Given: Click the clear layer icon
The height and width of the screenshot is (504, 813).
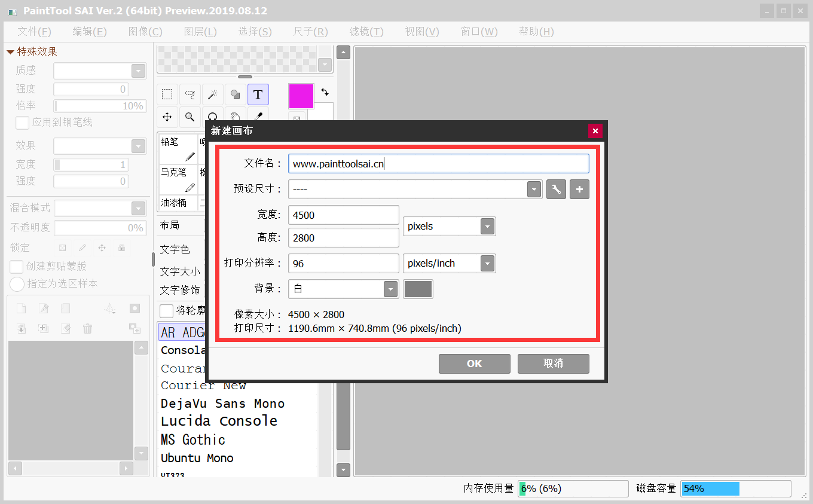Looking at the screenshot, I should (66, 328).
